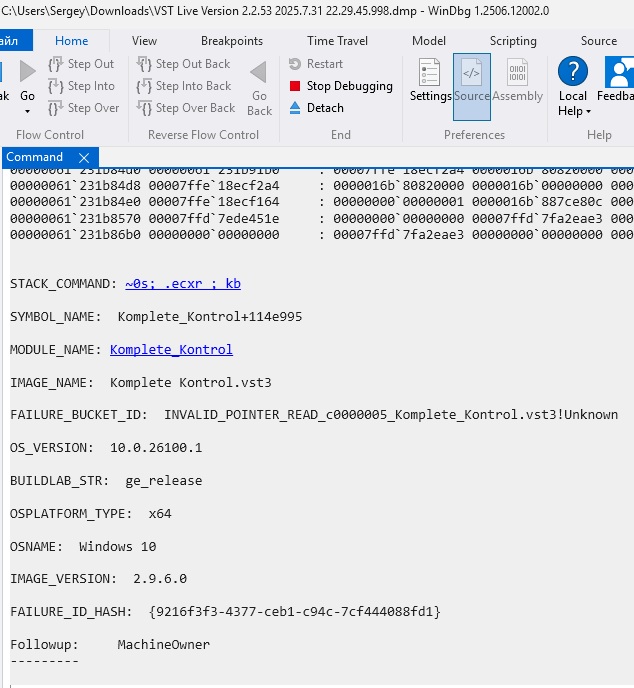Click Step Over in Flow Control
This screenshot has height=688, width=634.
click(83, 108)
